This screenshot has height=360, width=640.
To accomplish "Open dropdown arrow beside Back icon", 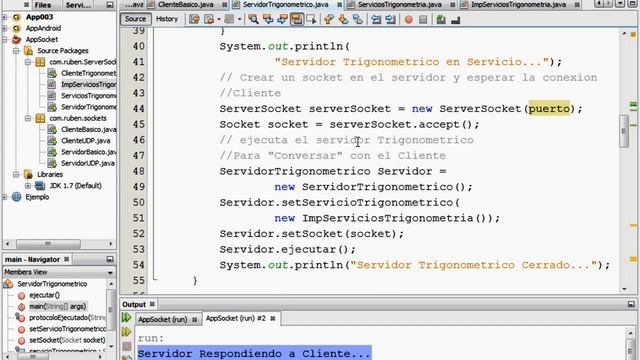I will (219, 19).
